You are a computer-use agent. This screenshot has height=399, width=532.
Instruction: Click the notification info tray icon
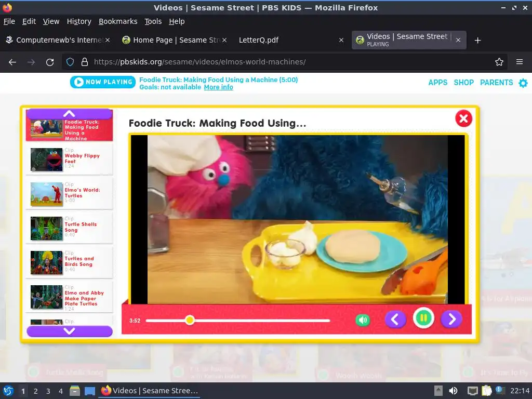click(500, 391)
